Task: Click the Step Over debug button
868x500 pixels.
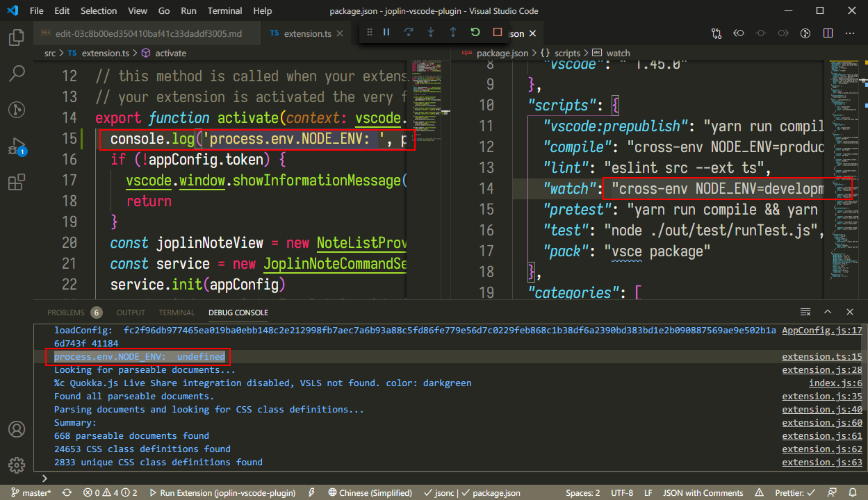Action: click(x=409, y=33)
